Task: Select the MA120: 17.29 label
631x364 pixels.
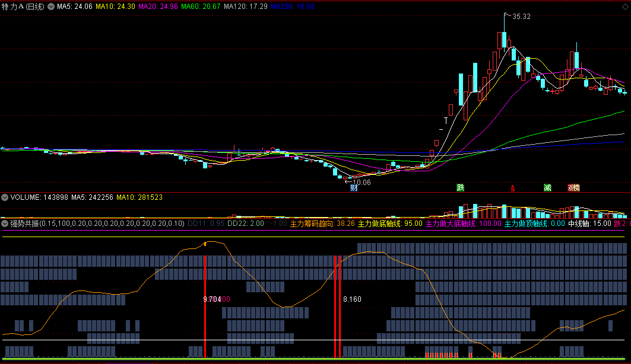Action: (x=246, y=7)
